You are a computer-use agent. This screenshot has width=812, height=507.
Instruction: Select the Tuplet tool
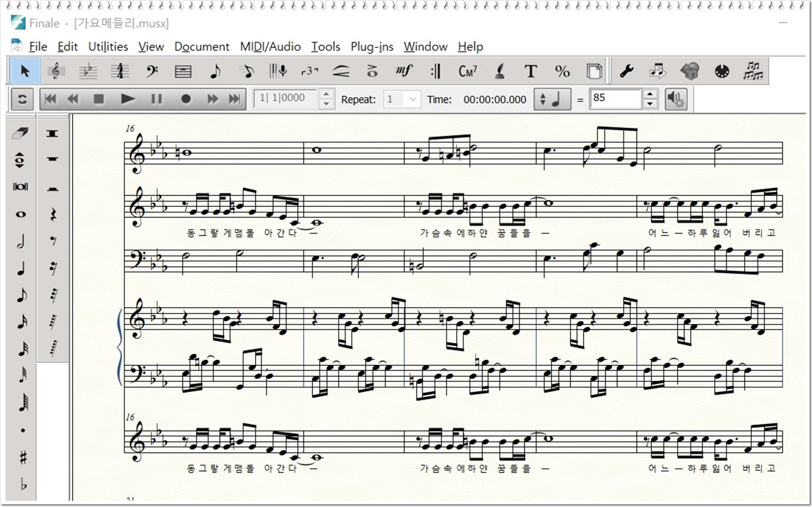310,71
